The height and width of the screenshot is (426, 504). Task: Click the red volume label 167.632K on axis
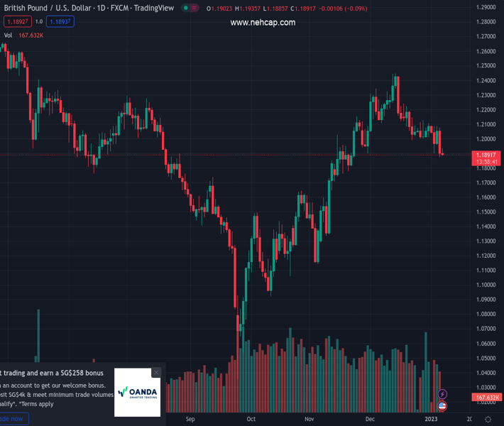(489, 398)
